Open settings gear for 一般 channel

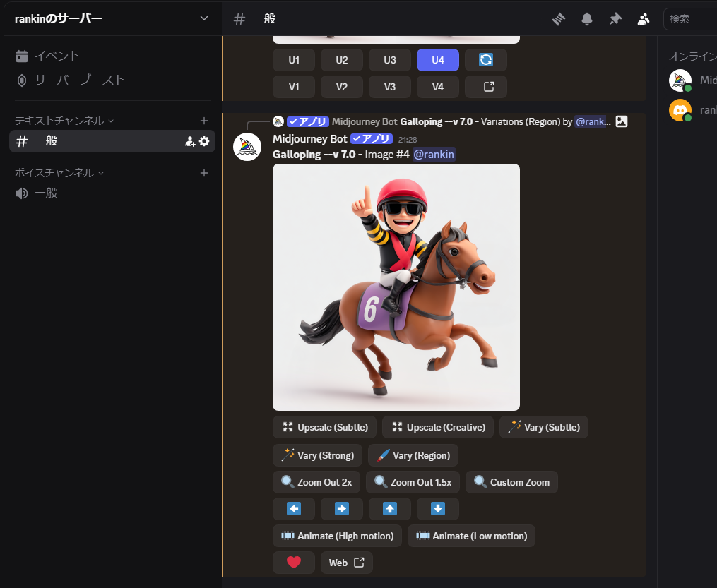pos(204,141)
